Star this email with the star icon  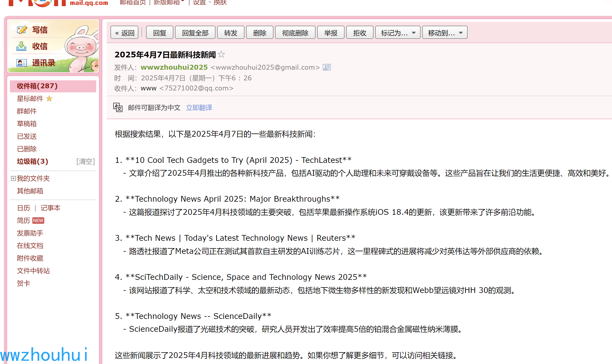pos(222,54)
